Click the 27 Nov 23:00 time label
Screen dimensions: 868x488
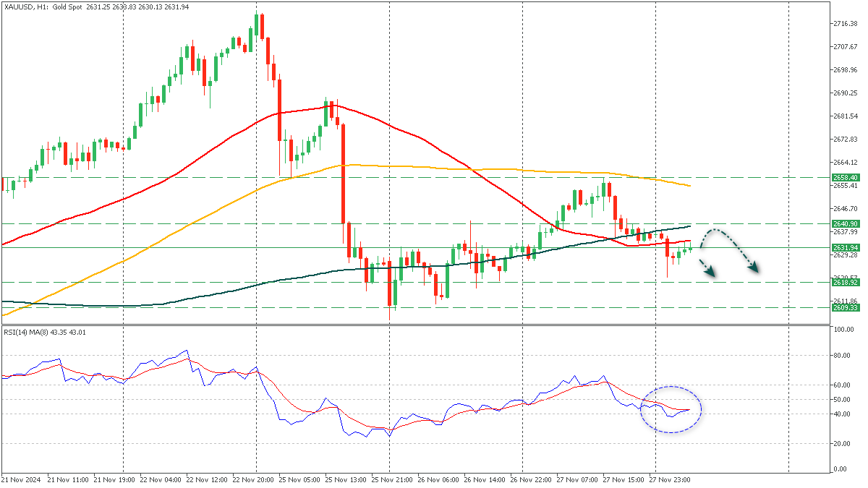click(x=670, y=479)
